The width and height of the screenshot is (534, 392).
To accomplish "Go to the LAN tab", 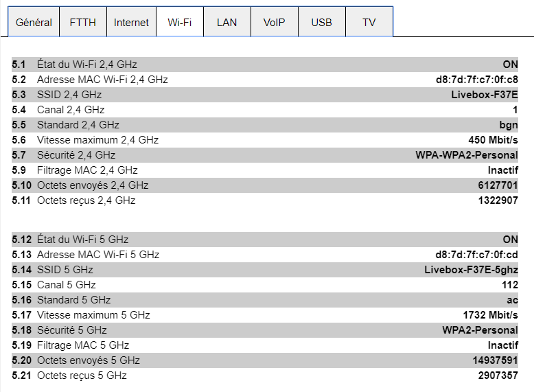I will [227, 23].
